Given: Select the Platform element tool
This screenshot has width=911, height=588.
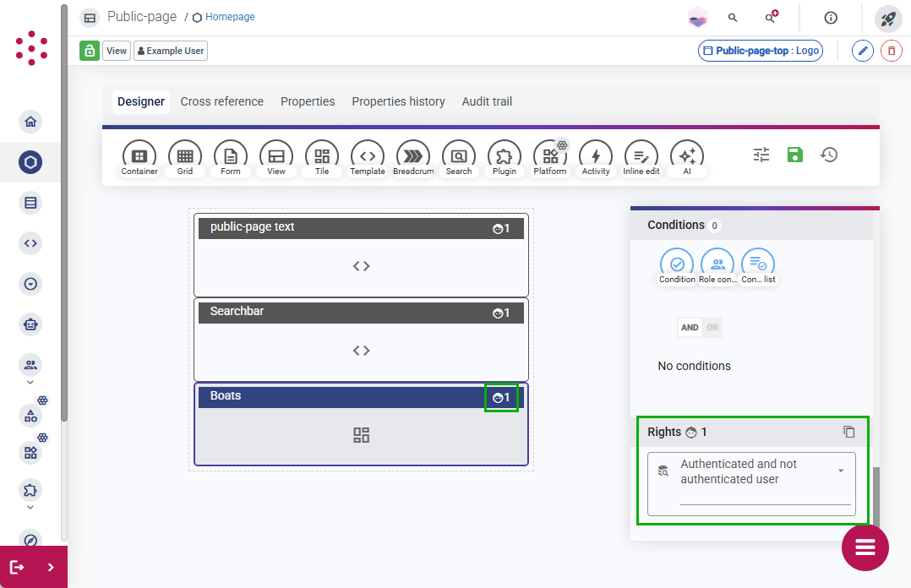Looking at the screenshot, I should pyautogui.click(x=549, y=158).
